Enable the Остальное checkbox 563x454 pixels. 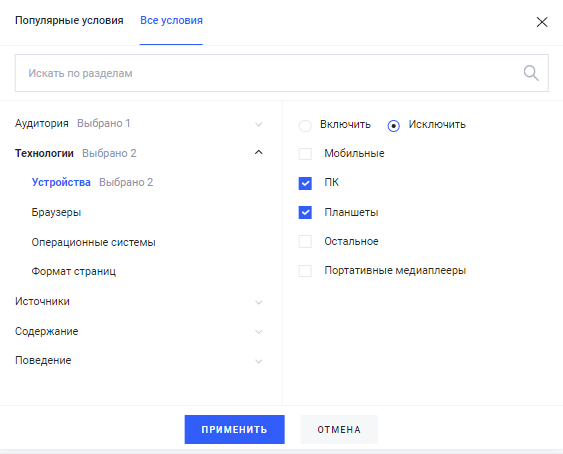(305, 241)
